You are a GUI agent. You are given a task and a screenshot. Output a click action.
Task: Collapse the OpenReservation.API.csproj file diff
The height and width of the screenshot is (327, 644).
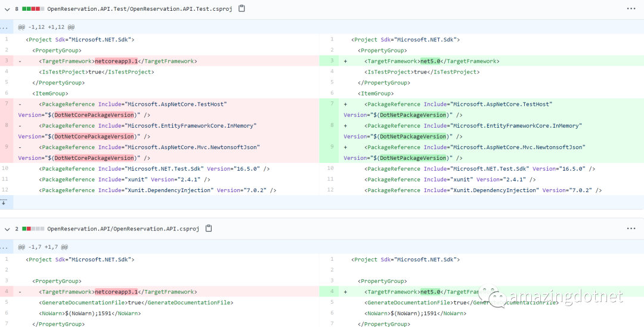tap(7, 229)
